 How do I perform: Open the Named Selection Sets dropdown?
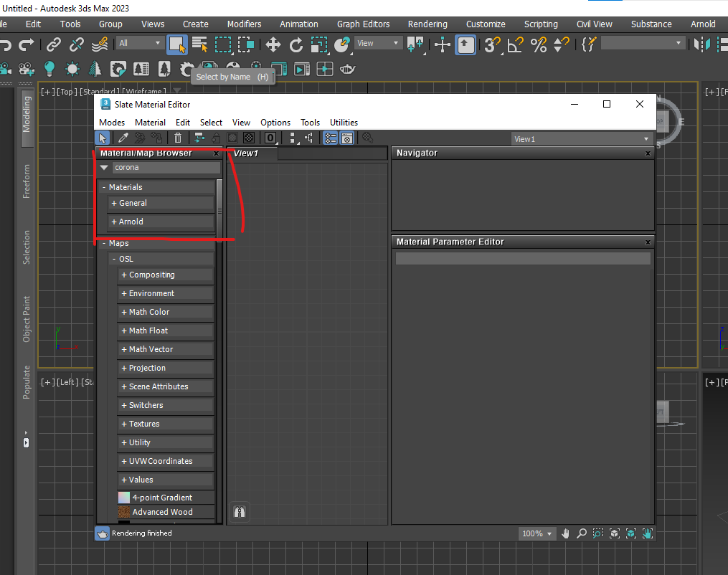[x=643, y=43]
